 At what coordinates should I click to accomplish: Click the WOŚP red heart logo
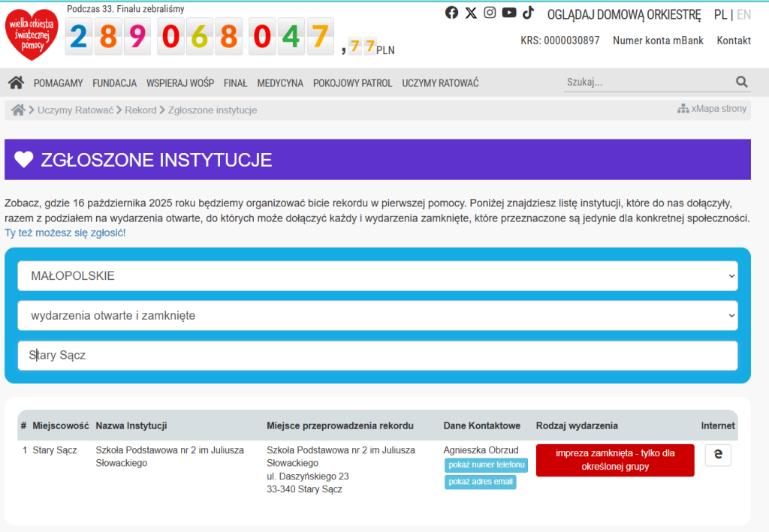tap(32, 35)
